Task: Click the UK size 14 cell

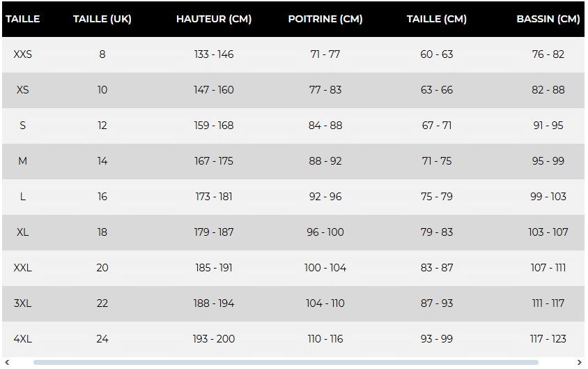Action: (x=102, y=161)
